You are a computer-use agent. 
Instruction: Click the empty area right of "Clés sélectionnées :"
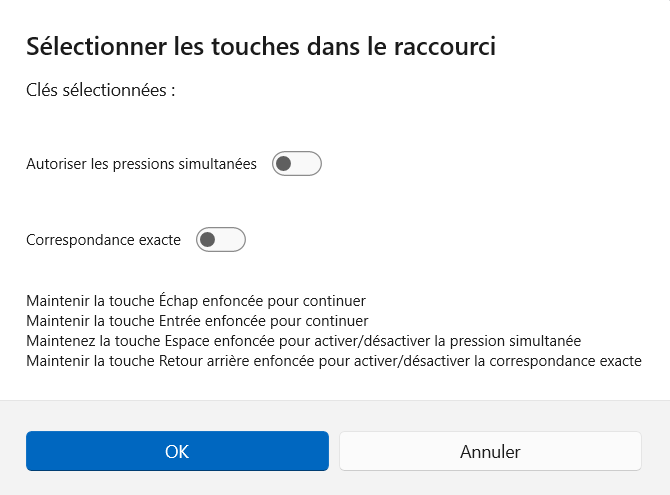[400, 90]
